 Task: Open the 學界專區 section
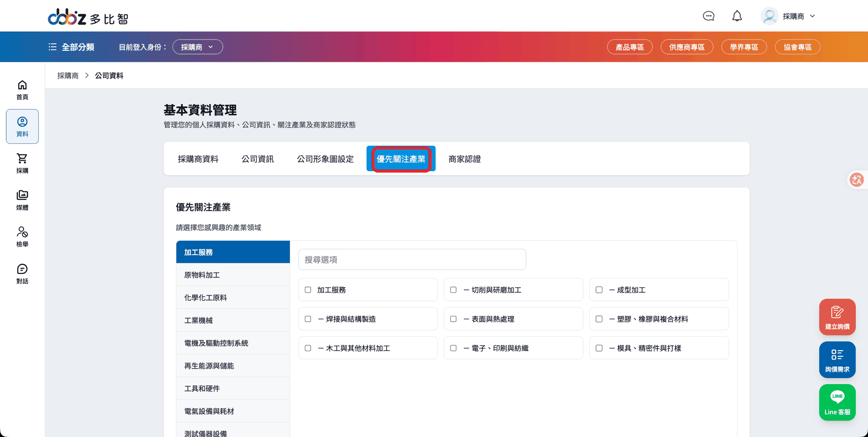coord(744,47)
